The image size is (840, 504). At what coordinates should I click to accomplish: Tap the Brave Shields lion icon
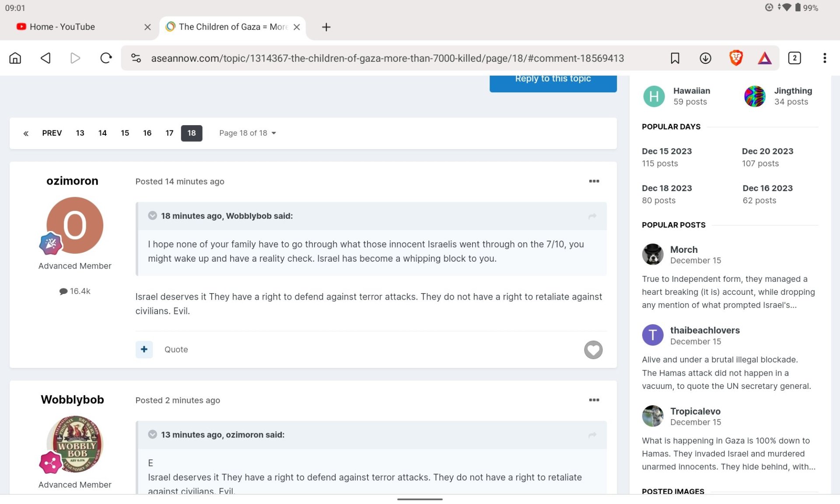pyautogui.click(x=736, y=58)
